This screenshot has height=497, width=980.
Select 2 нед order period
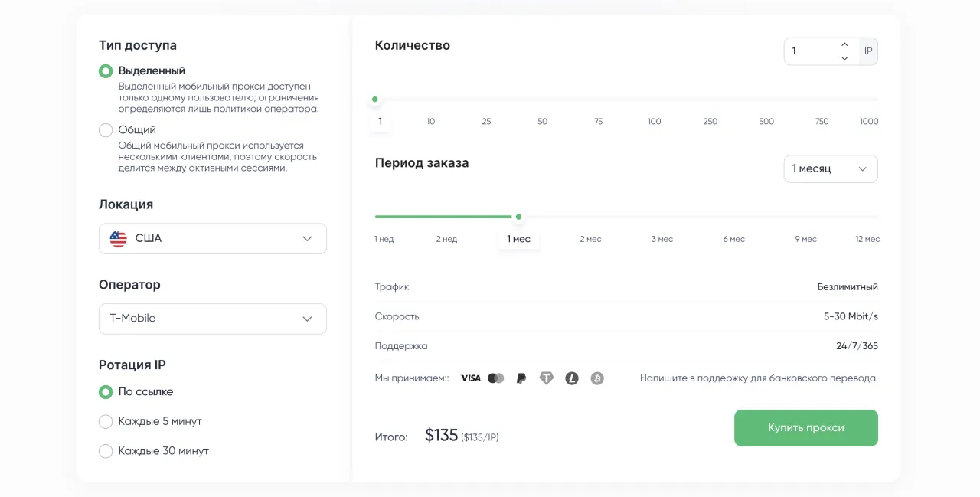point(447,240)
